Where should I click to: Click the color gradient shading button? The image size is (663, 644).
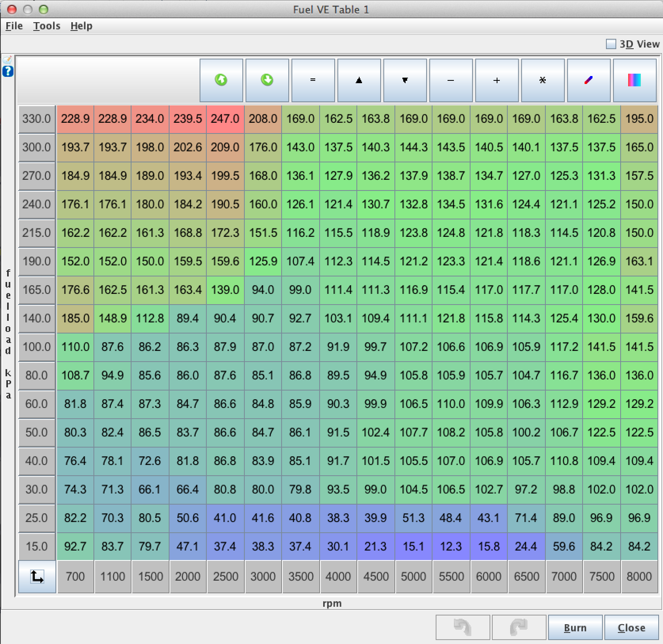634,80
